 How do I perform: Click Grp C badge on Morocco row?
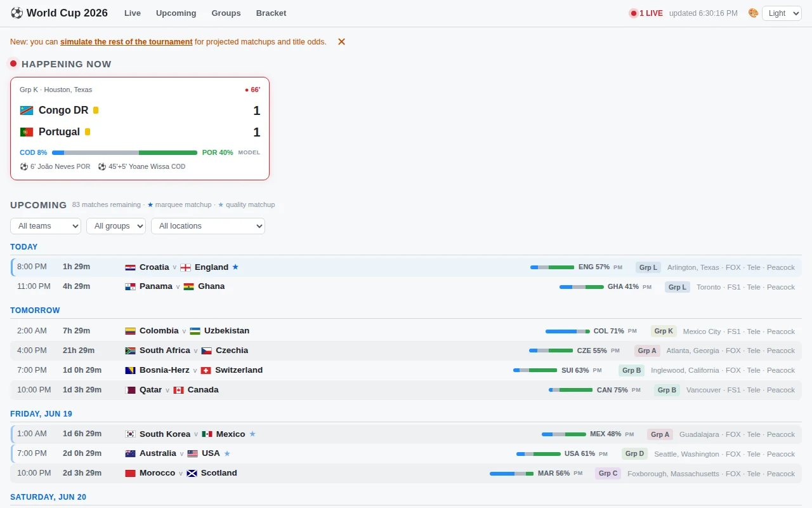pos(608,473)
